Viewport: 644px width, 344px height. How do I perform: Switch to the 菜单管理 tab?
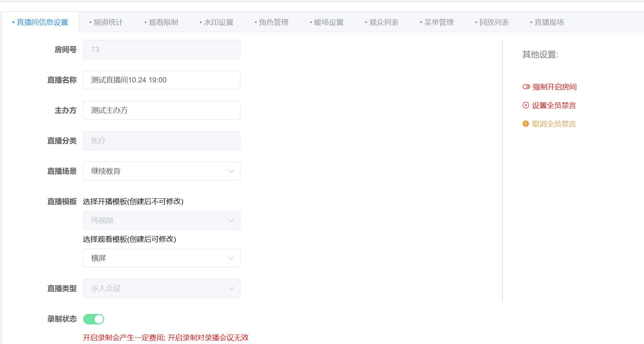[437, 22]
